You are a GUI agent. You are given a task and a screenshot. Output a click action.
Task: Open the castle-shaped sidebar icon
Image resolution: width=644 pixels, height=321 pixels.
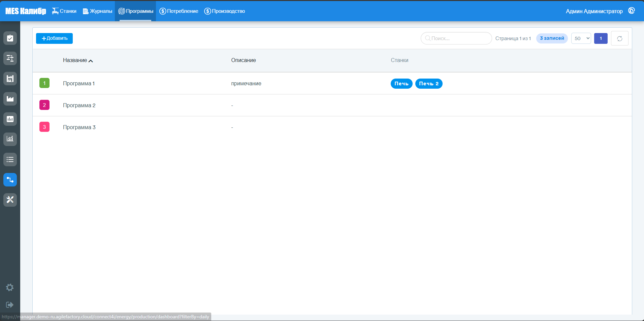pos(10,79)
